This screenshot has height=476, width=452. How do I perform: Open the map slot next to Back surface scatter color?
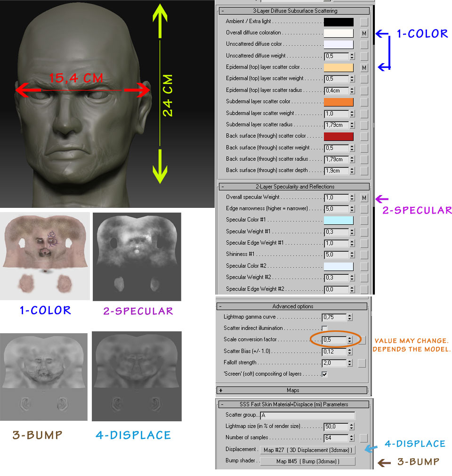pyautogui.click(x=364, y=136)
